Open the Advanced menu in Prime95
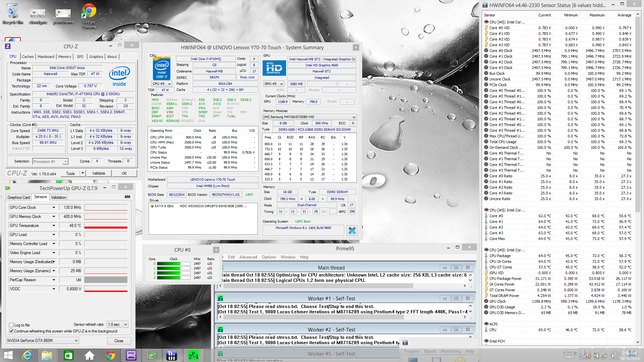The width and height of the screenshot is (644, 362). pyautogui.click(x=248, y=257)
